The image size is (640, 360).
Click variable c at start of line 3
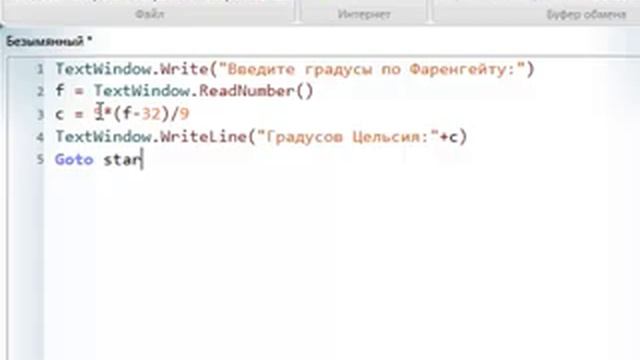60,115
